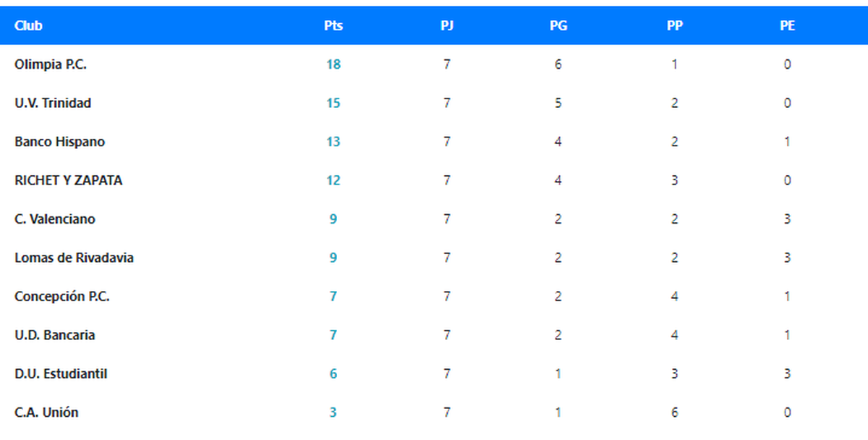Click Olimpia P.C.'s 18 points value
Viewport: 868px width, 440px height.
click(333, 64)
